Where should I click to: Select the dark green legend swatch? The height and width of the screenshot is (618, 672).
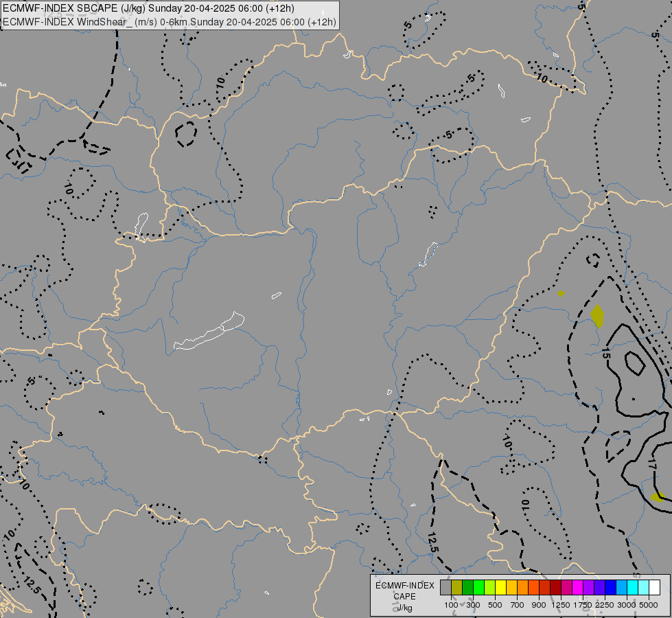(468, 587)
